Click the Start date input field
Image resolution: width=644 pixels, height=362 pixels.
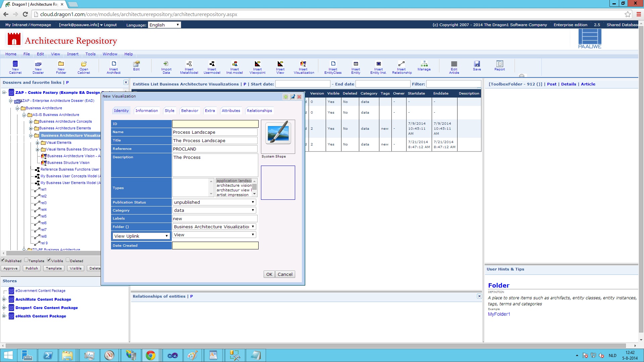pos(303,84)
